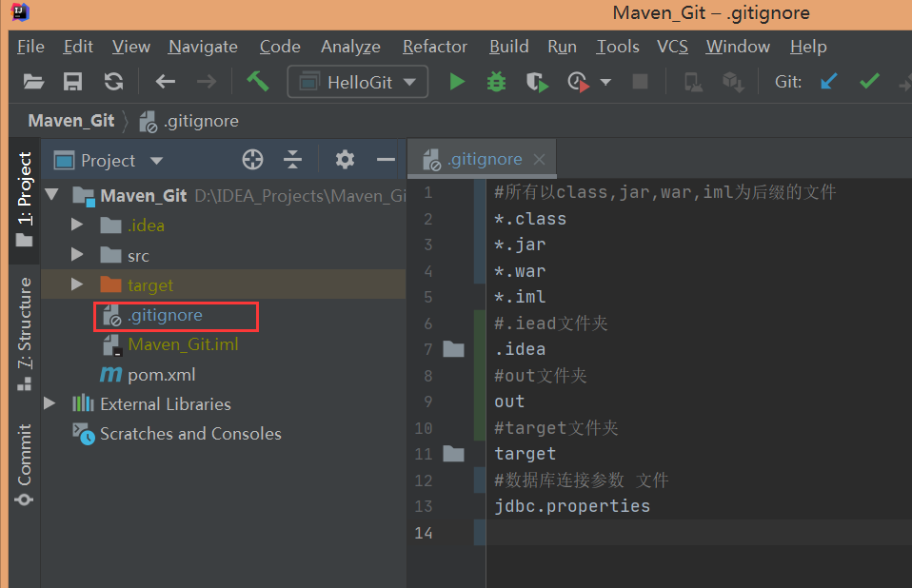The width and height of the screenshot is (912, 588).
Task: Run HelloGit with the green play icon
Action: [457, 82]
